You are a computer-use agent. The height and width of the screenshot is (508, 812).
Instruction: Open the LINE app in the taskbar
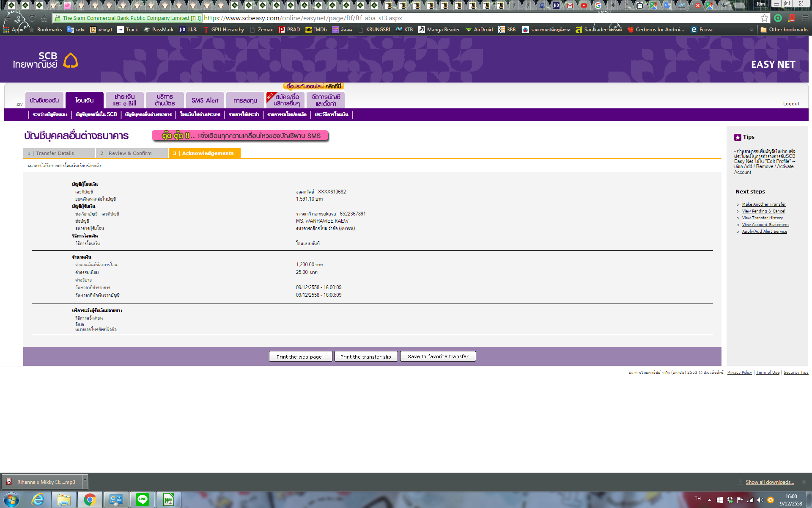pos(143,500)
